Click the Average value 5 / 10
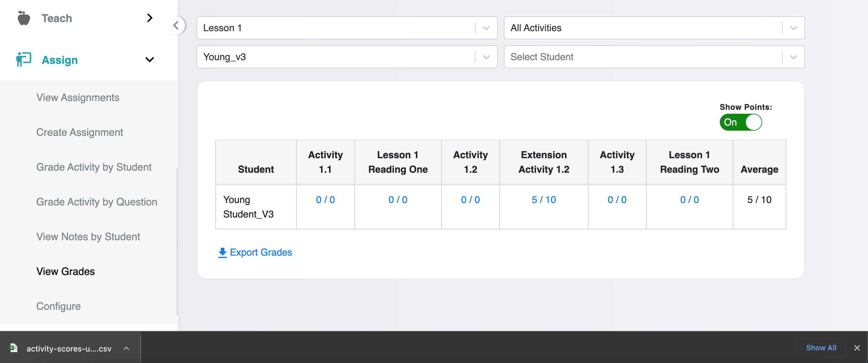Viewport: 868px width, 363px height. point(759,200)
